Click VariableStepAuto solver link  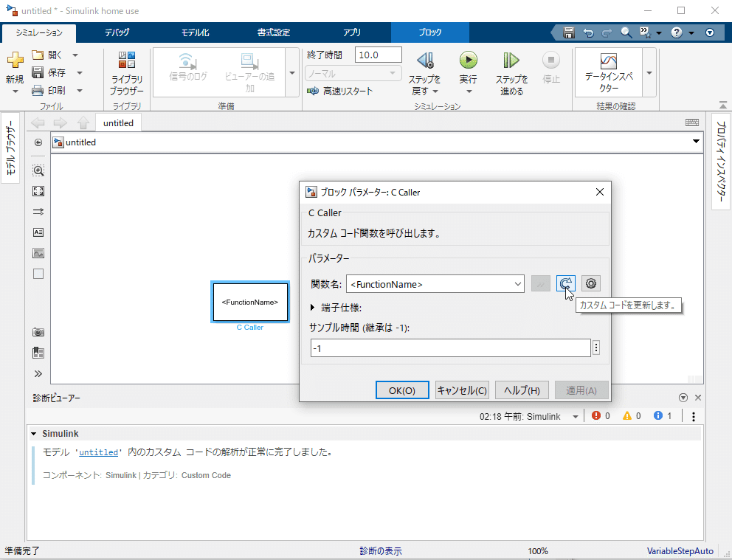680,551
